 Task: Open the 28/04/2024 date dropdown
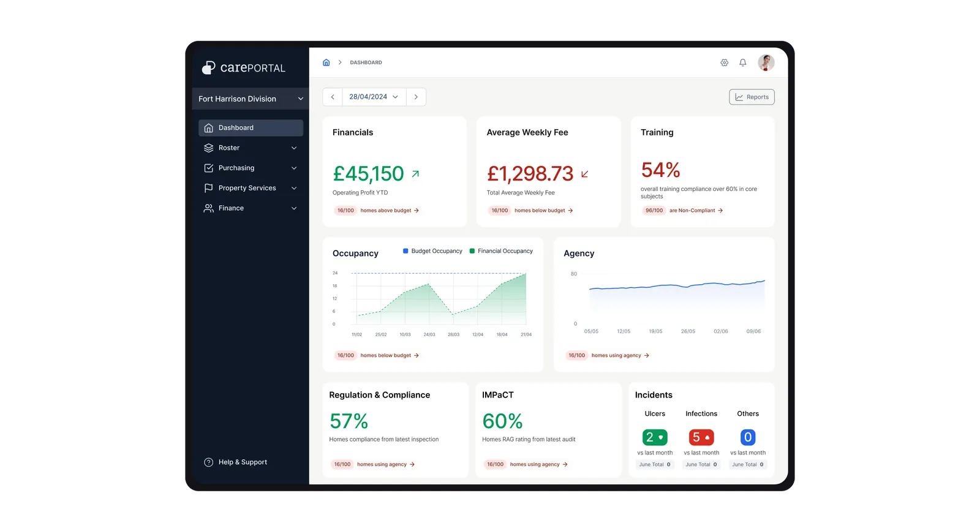click(x=374, y=97)
